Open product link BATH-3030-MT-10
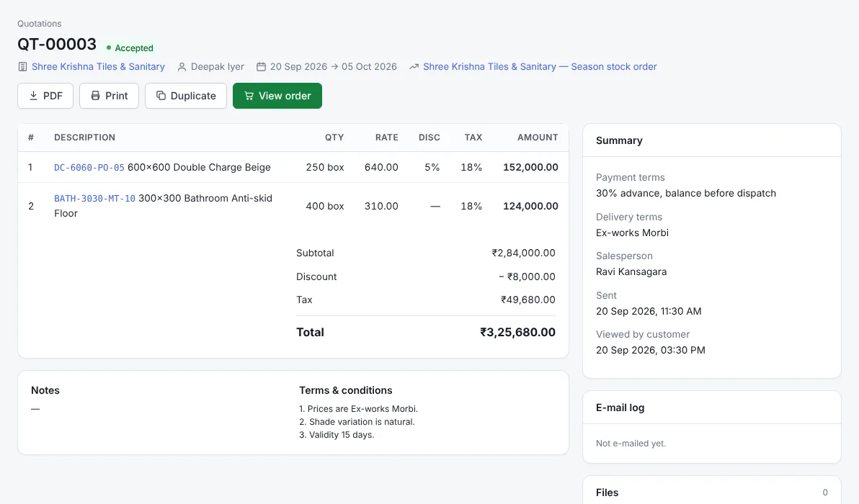The height and width of the screenshot is (504, 859). [x=95, y=199]
